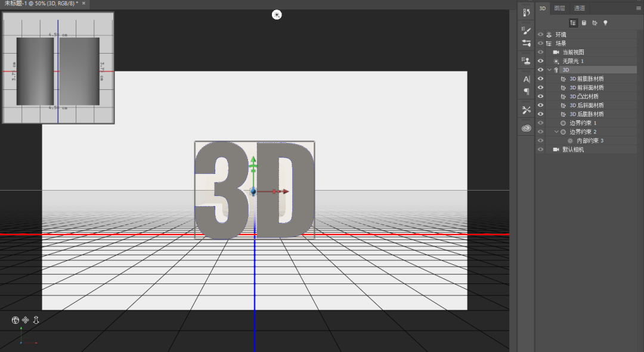Hide the 3D 后膨胀材质 material
Image resolution: width=644 pixels, height=352 pixels.
[540, 114]
